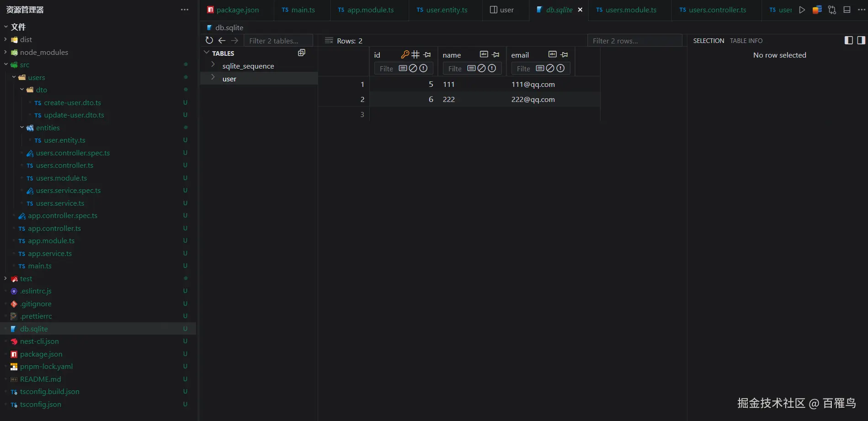Go back with the left arrow

[222, 40]
